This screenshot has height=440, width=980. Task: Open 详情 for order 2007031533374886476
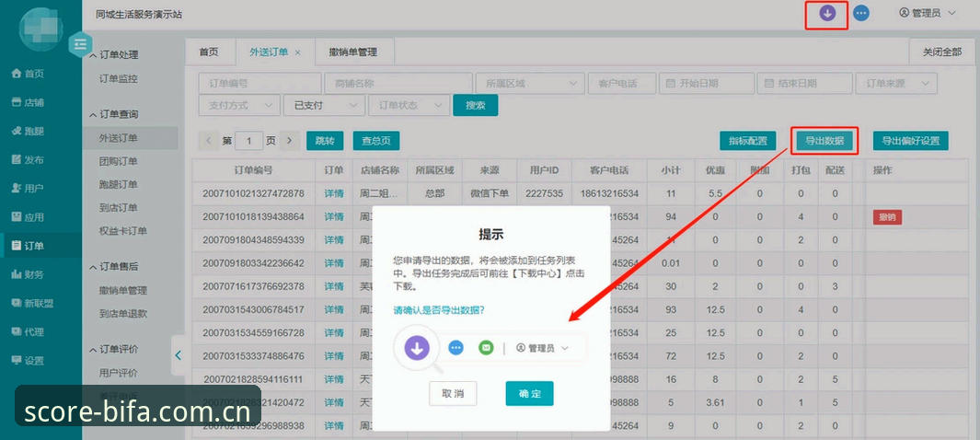pyautogui.click(x=334, y=355)
